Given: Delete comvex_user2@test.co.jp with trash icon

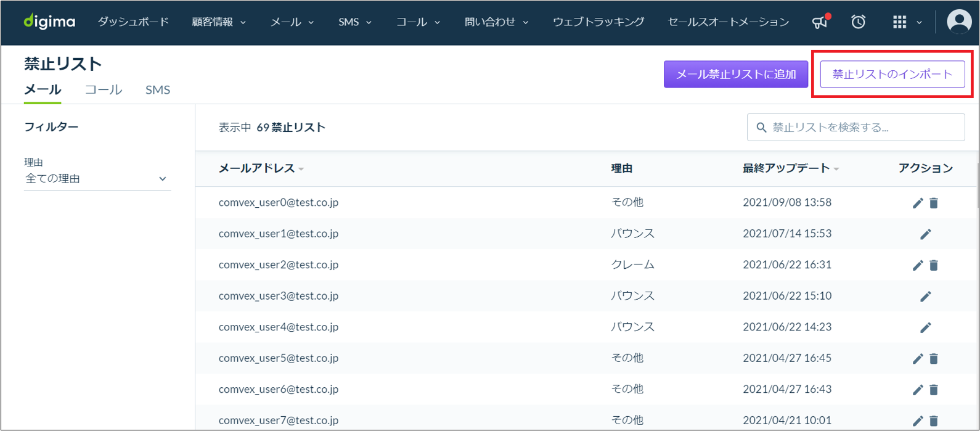Looking at the screenshot, I should 934,265.
